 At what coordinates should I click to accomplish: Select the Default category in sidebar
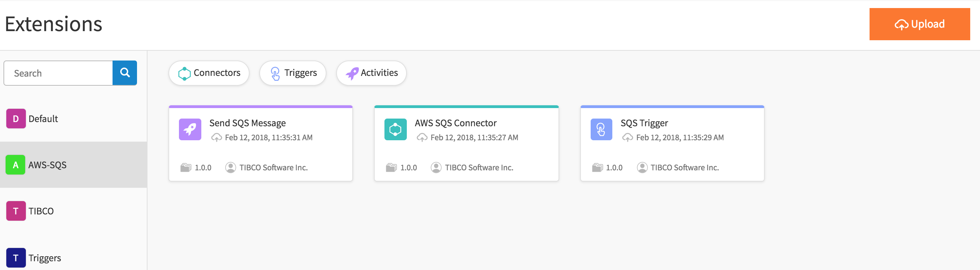pyautogui.click(x=43, y=119)
